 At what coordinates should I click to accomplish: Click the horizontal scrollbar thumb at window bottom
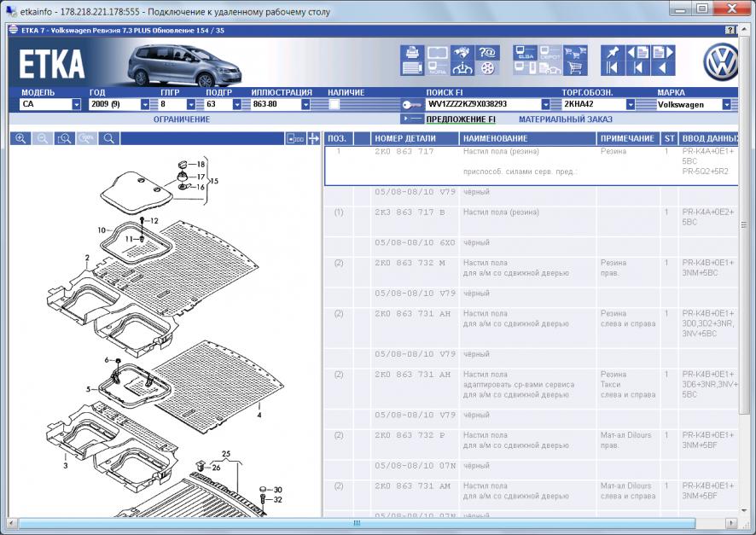tap(357, 523)
